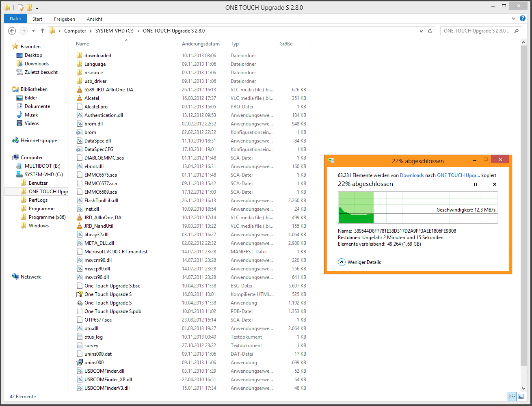
Task: Select the survey text document icon
Action: pos(80,346)
